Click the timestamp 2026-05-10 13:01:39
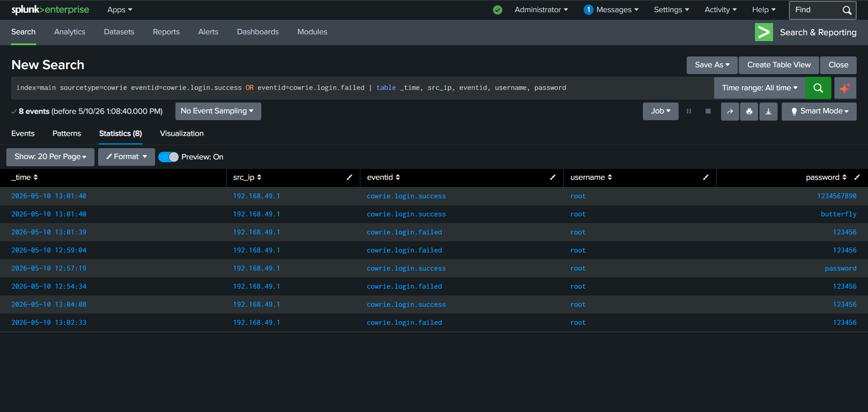The image size is (868, 412). pos(49,232)
